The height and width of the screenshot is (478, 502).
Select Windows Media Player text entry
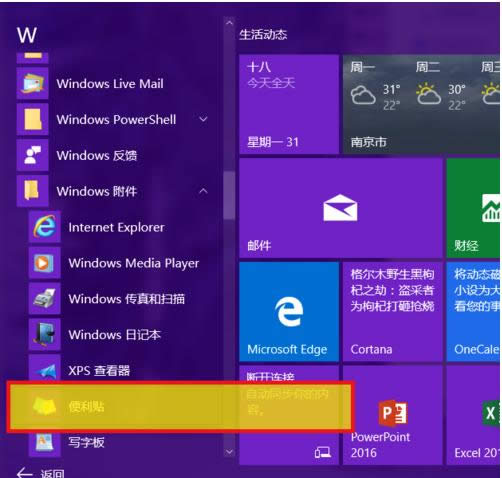134,263
